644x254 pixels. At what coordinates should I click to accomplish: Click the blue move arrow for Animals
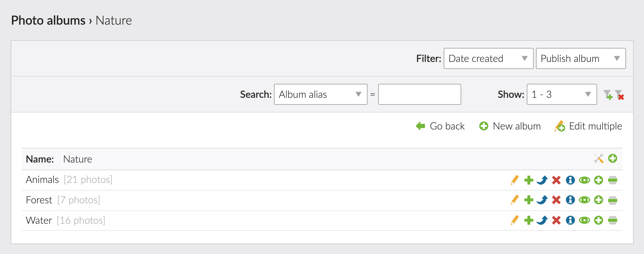(x=542, y=180)
